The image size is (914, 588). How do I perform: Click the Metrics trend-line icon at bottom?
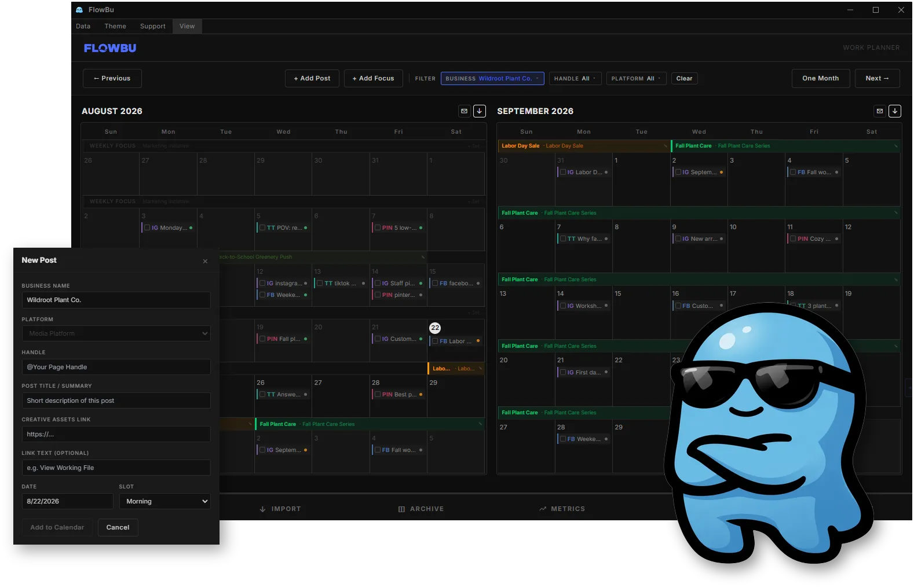point(543,509)
